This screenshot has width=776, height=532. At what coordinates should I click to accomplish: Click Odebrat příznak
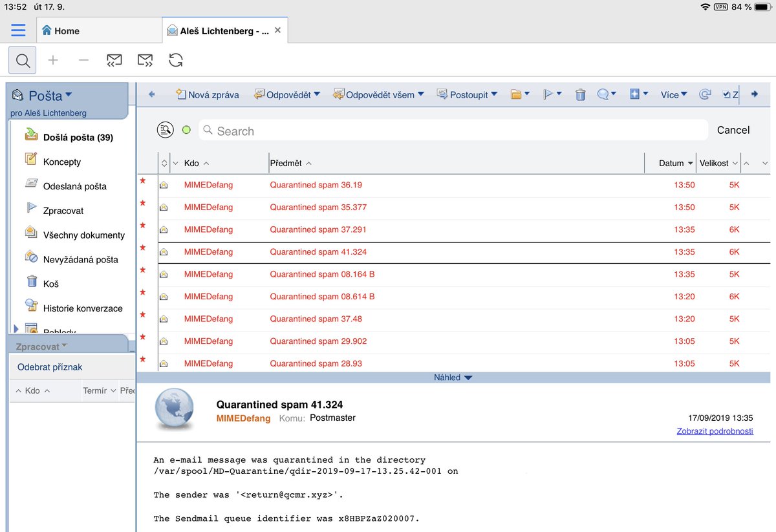(50, 367)
